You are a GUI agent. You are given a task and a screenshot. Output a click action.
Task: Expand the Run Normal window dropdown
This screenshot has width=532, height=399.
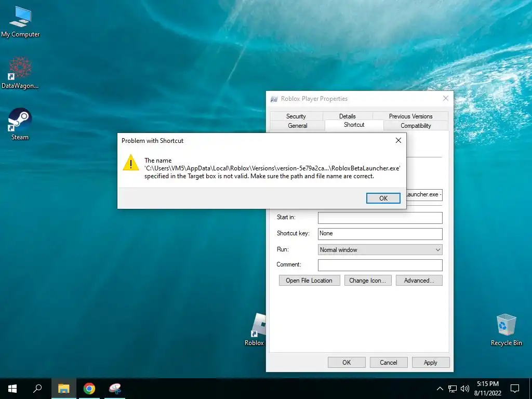tap(380, 250)
